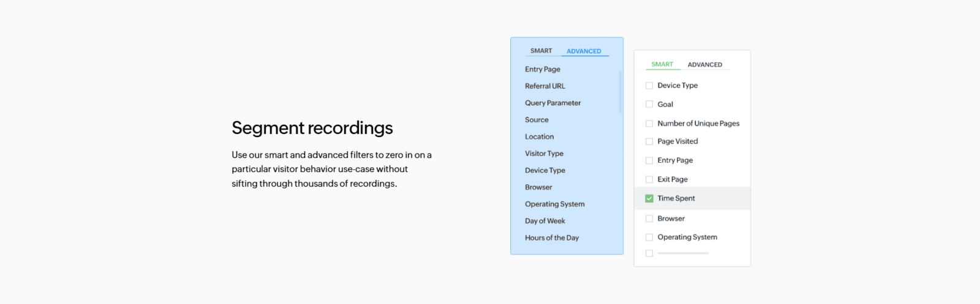Uncheck the Time Spent checkbox

click(649, 198)
